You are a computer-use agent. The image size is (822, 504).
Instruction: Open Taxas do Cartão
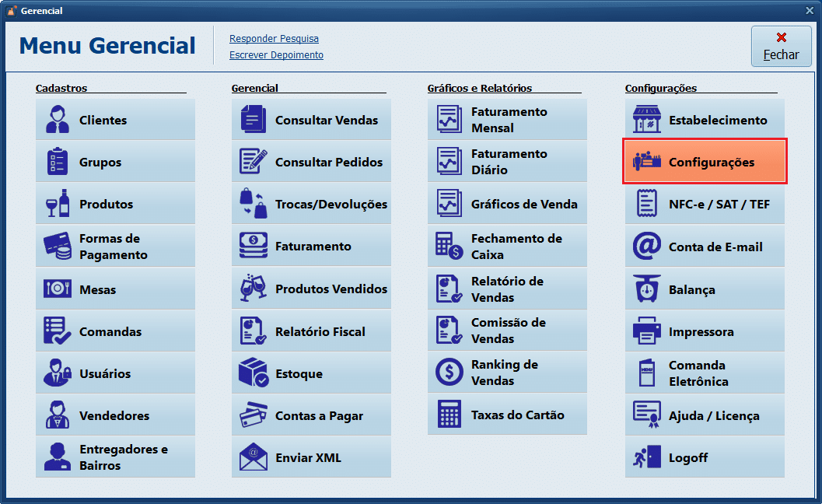507,415
